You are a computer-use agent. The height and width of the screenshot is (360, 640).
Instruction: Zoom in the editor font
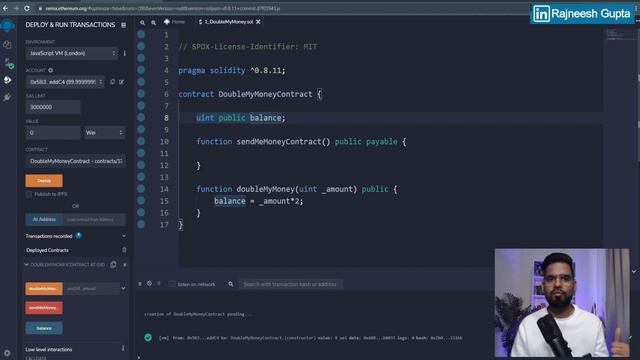tap(153, 23)
